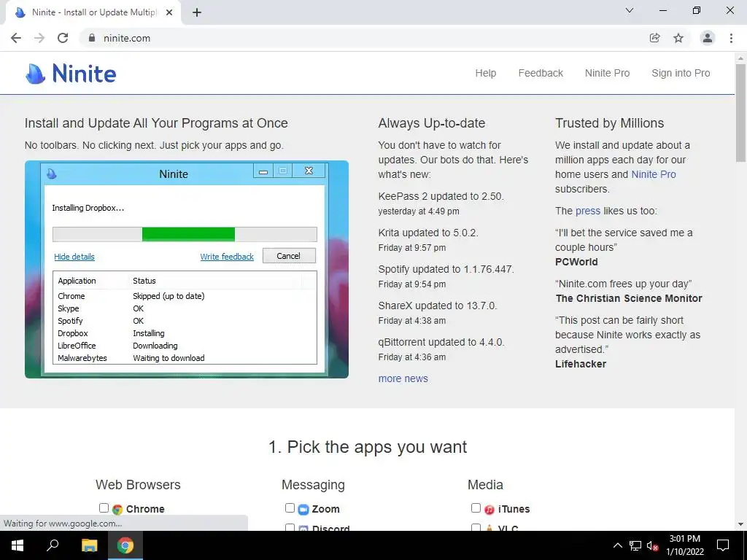Click the muted volume tray icon
The image size is (747, 560).
[652, 545]
